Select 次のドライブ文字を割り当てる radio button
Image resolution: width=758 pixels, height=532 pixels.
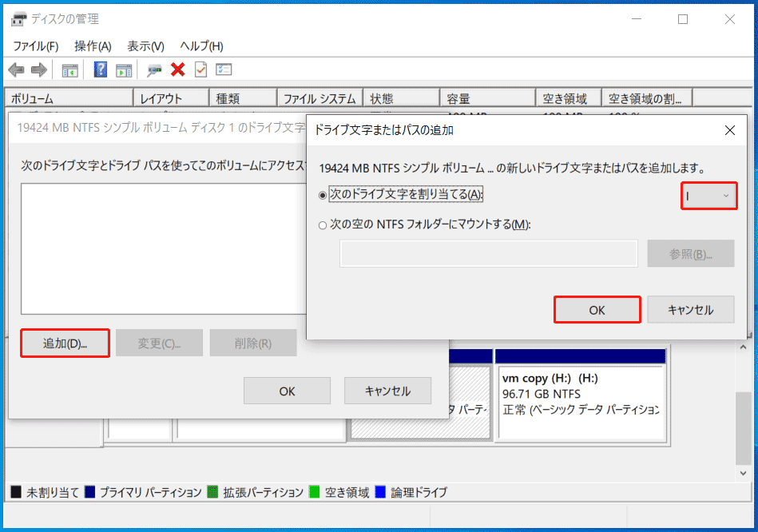(323, 196)
